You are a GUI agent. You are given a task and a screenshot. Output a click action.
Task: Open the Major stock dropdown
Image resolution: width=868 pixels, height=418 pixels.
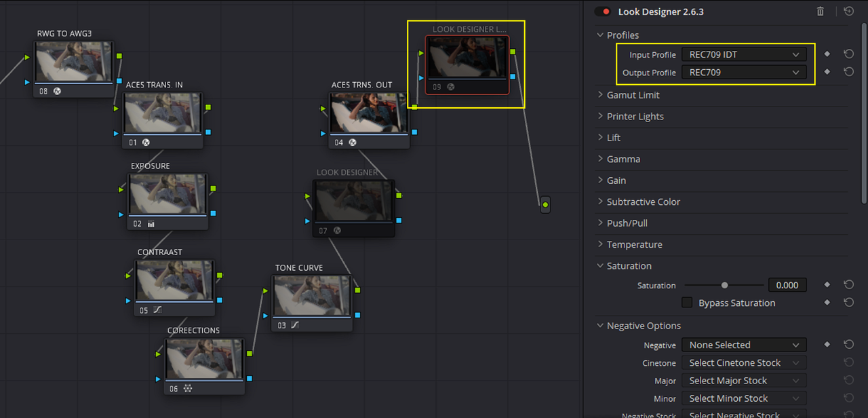click(744, 381)
